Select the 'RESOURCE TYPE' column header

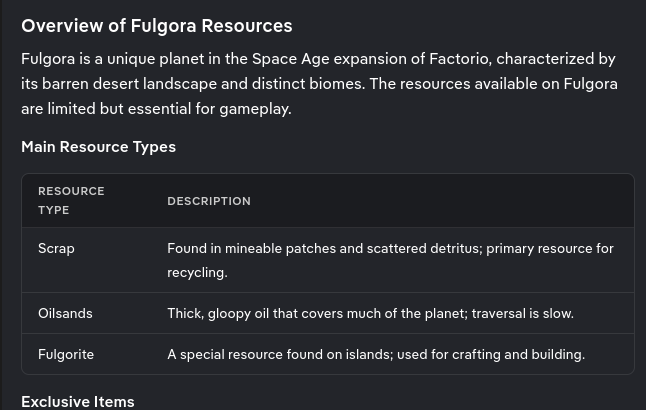pyautogui.click(x=71, y=200)
